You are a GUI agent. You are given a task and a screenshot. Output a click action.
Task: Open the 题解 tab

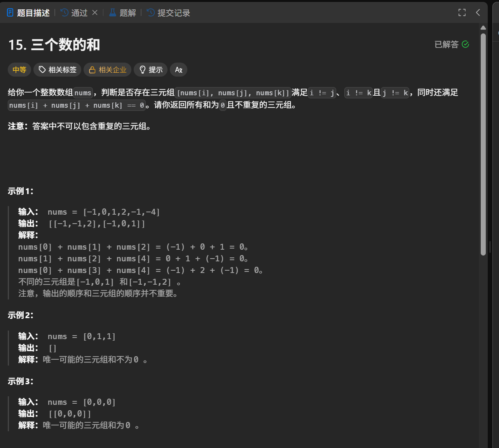[x=122, y=13]
